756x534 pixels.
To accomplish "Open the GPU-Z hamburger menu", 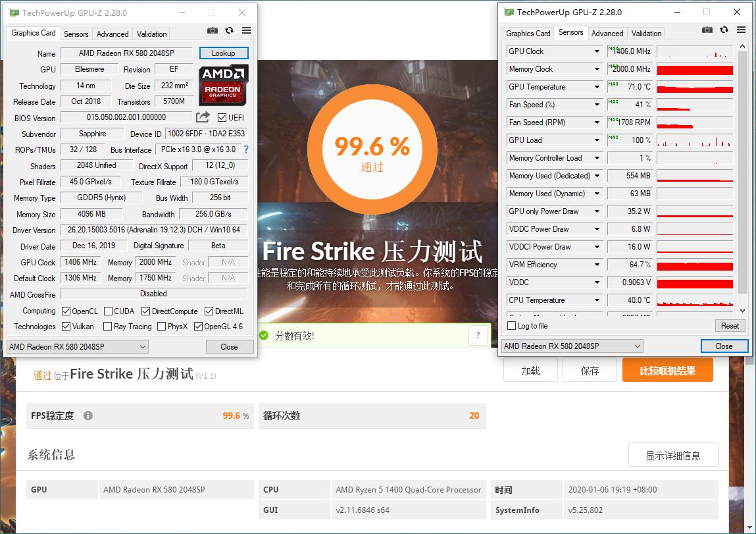I will coord(245,30).
